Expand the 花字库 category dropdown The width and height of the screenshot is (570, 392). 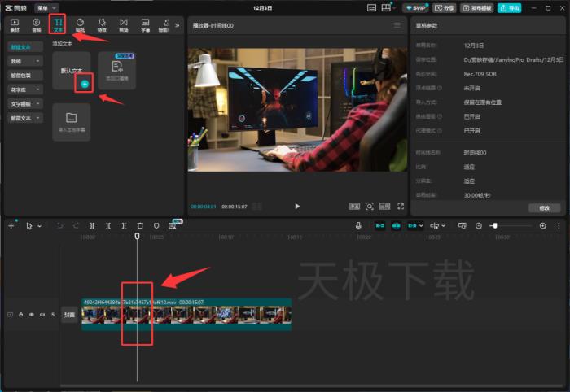(x=25, y=89)
